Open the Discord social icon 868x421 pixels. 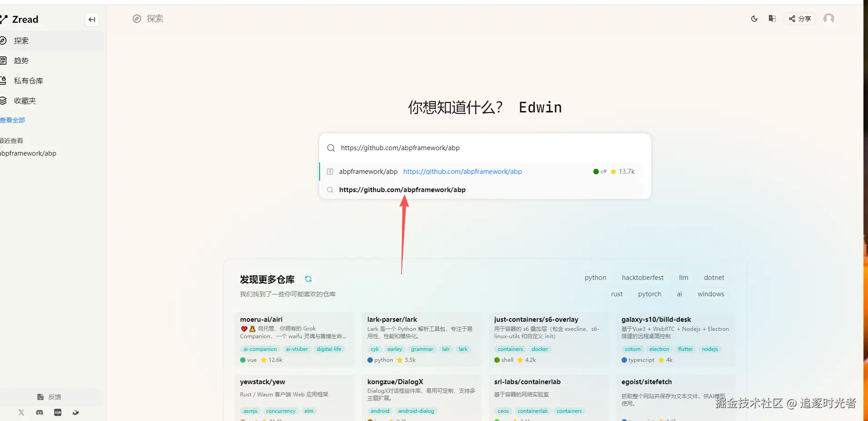click(40, 412)
